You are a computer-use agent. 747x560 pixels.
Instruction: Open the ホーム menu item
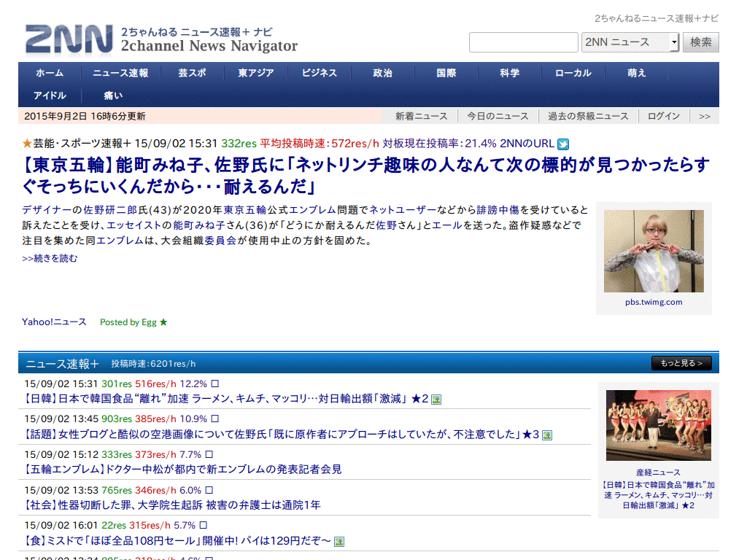pos(50,73)
